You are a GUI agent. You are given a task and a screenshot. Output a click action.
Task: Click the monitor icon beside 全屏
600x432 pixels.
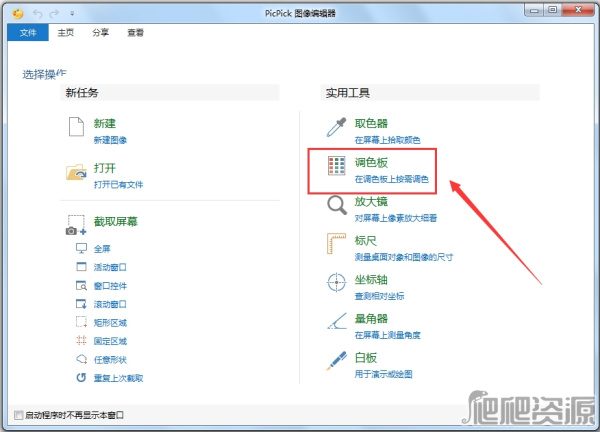[82, 248]
